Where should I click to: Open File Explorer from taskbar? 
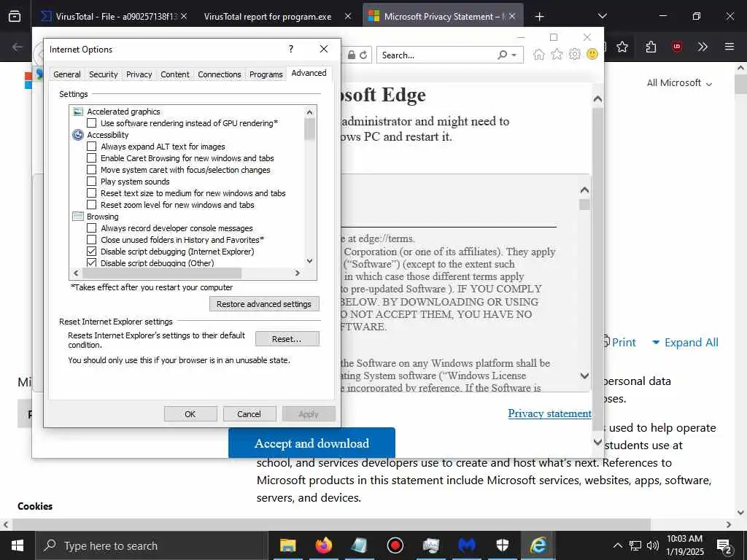point(287,545)
